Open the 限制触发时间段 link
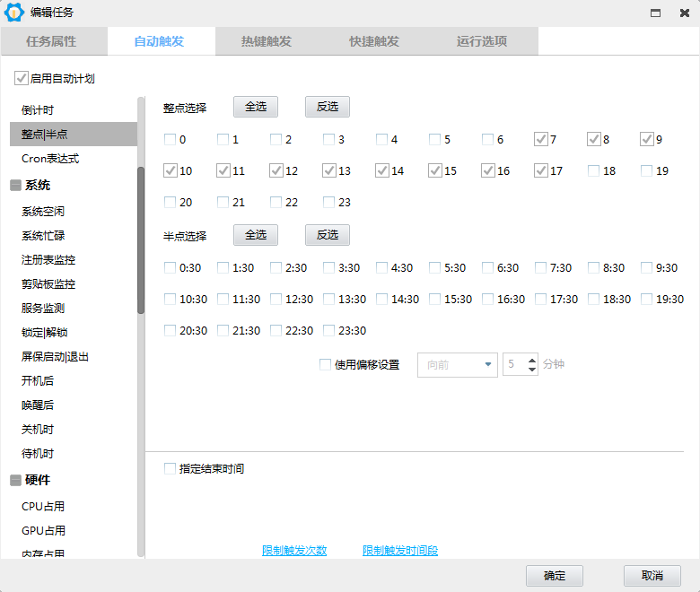The height and width of the screenshot is (592, 700). pyautogui.click(x=400, y=551)
